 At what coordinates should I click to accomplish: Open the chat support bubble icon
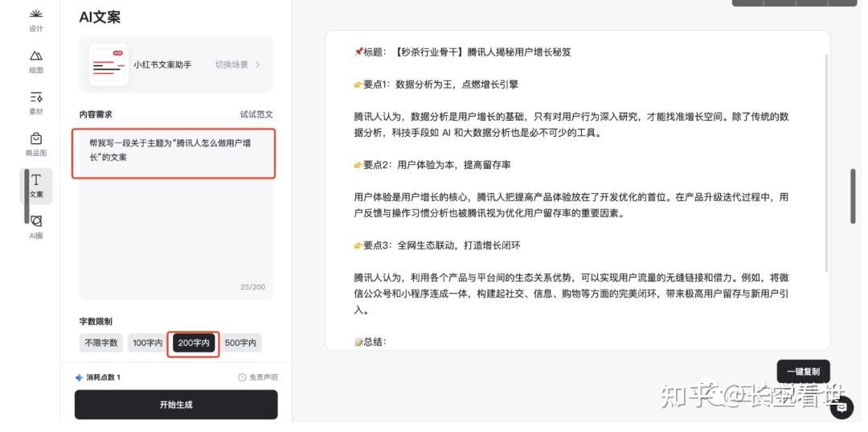click(843, 408)
